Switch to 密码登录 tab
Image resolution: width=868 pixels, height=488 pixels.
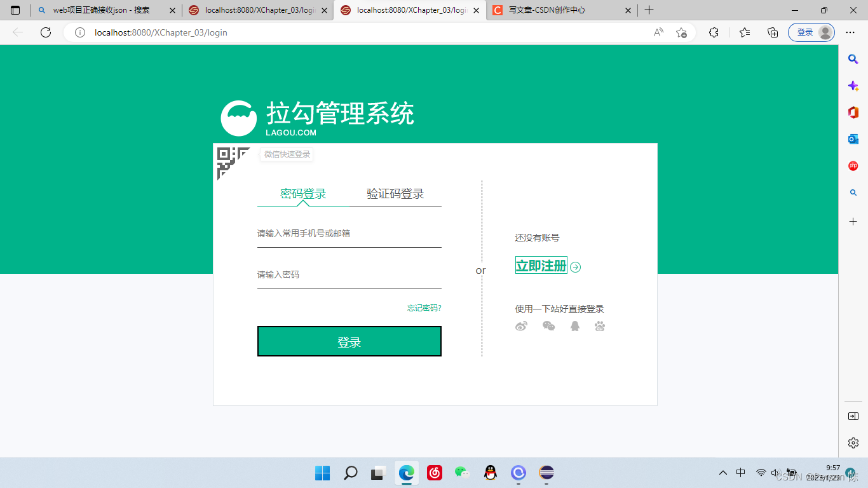coord(302,194)
